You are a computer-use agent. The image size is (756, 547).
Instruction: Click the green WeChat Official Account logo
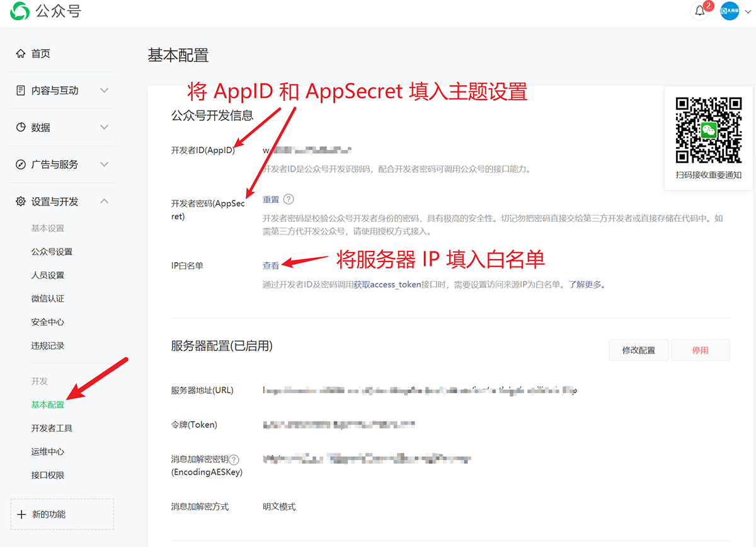[20, 11]
